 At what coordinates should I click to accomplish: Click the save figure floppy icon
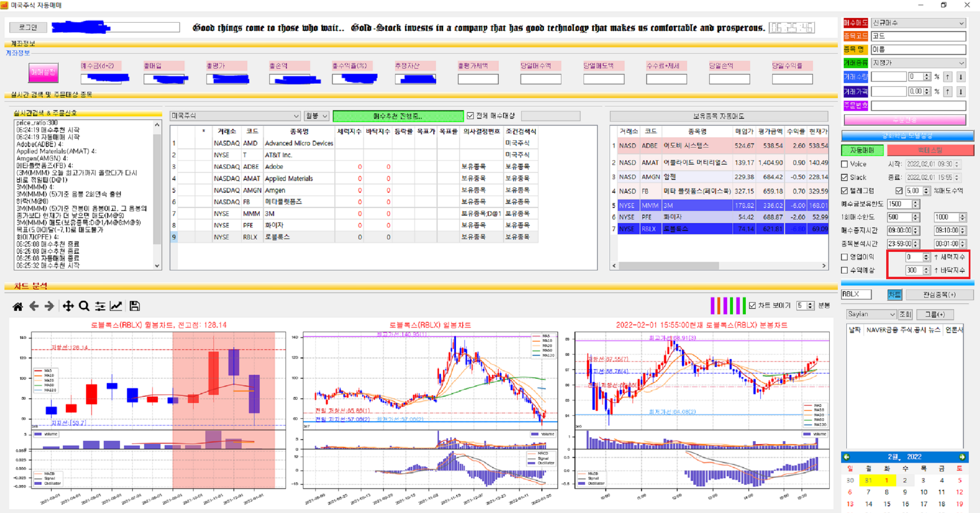tap(135, 306)
